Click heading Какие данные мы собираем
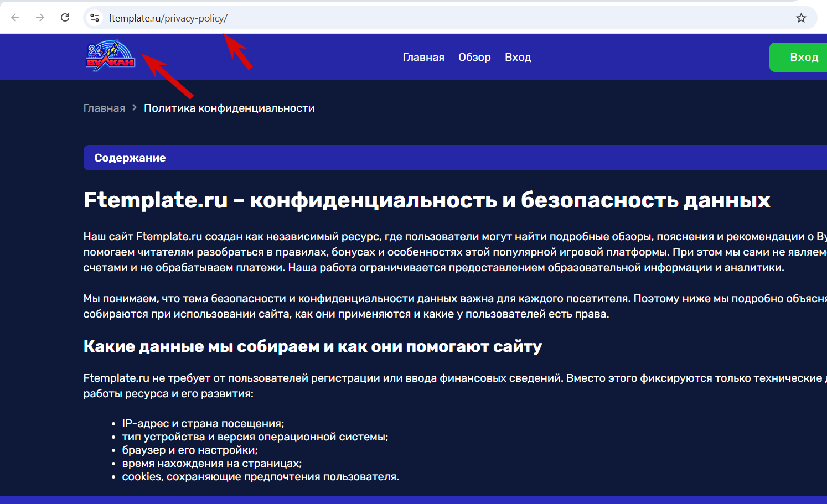The image size is (827, 504). tap(312, 346)
